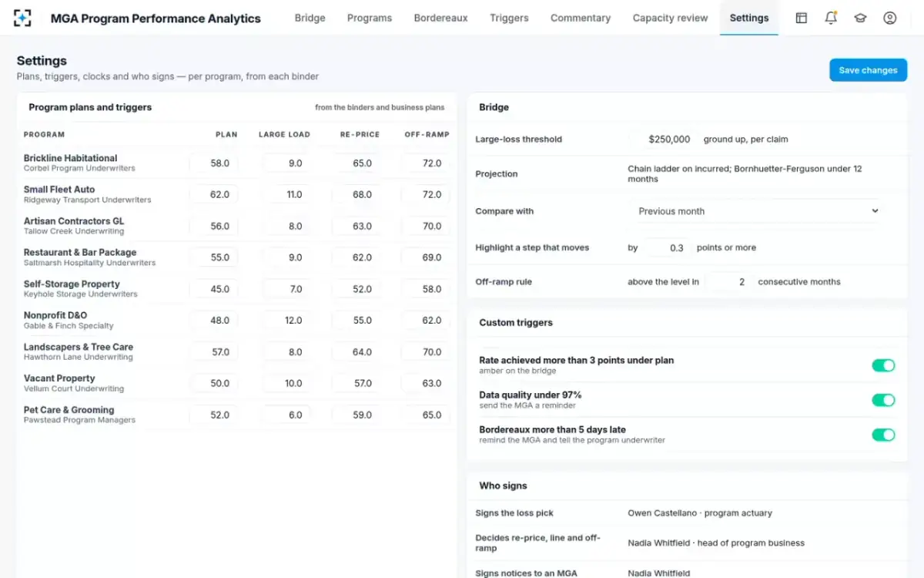
Task: Edit Vacant Property off-ramp 63.0
Action: coord(426,384)
